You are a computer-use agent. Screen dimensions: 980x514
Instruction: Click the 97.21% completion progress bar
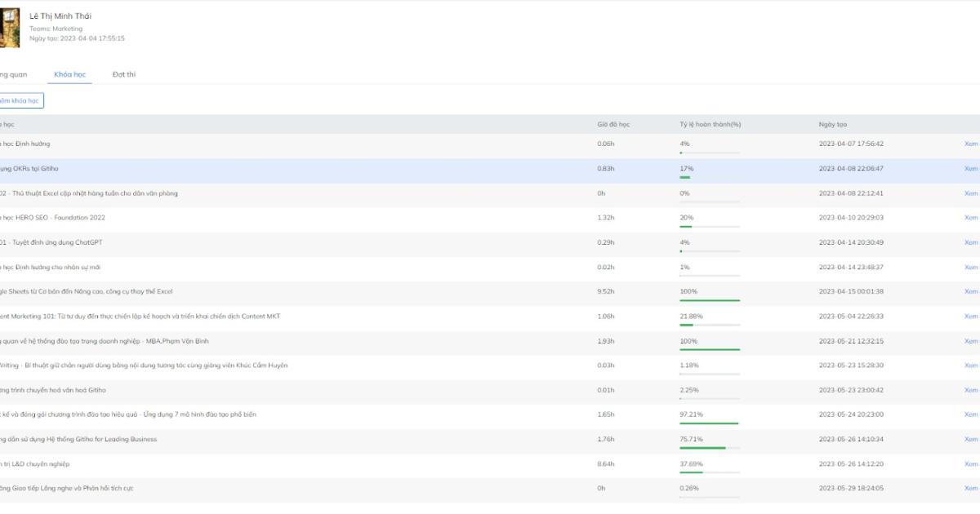click(x=710, y=423)
